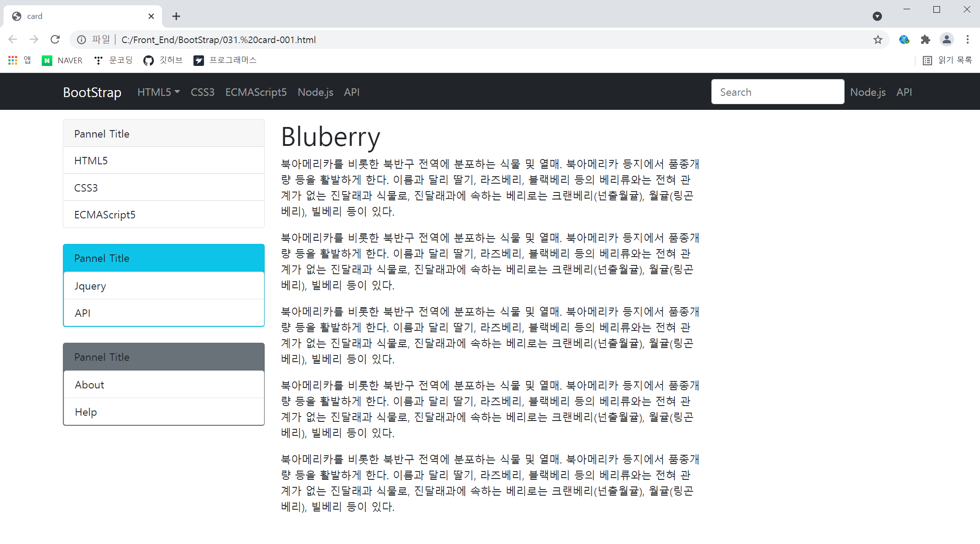Expand the HTML5 navbar dropdown
This screenshot has width=980, height=544.
158,92
